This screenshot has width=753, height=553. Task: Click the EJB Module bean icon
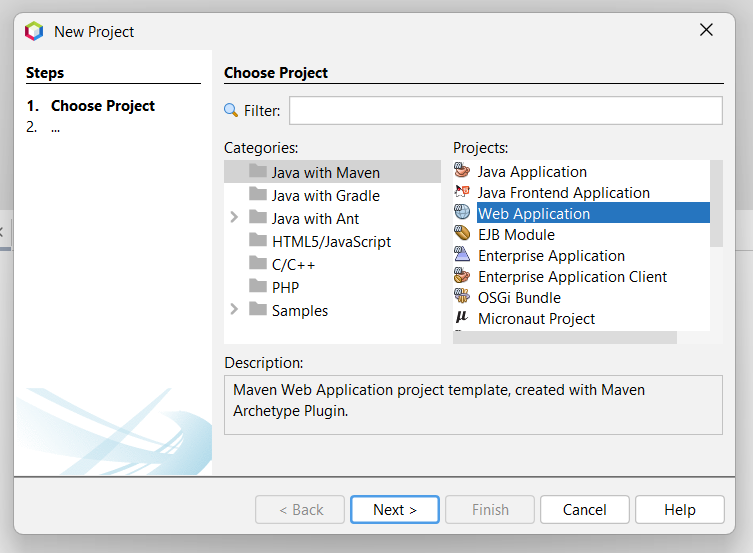pos(462,233)
